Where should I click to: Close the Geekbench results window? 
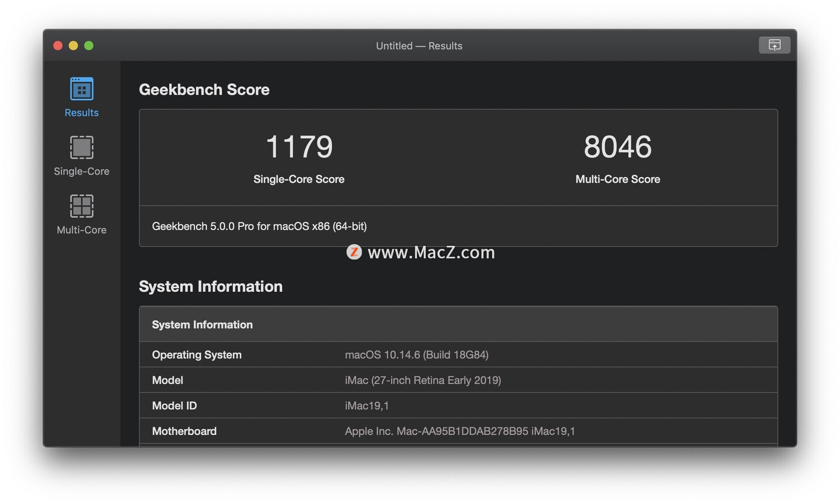tap(58, 45)
